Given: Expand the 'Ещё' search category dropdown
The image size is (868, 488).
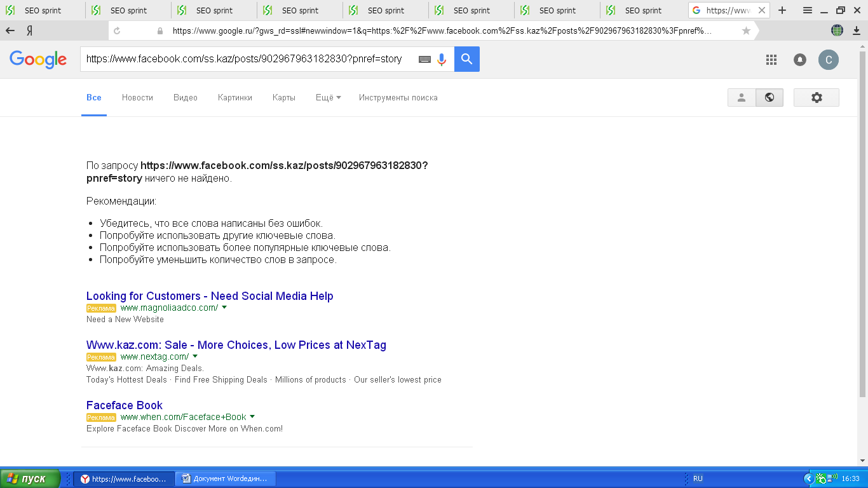Looking at the screenshot, I should point(329,97).
